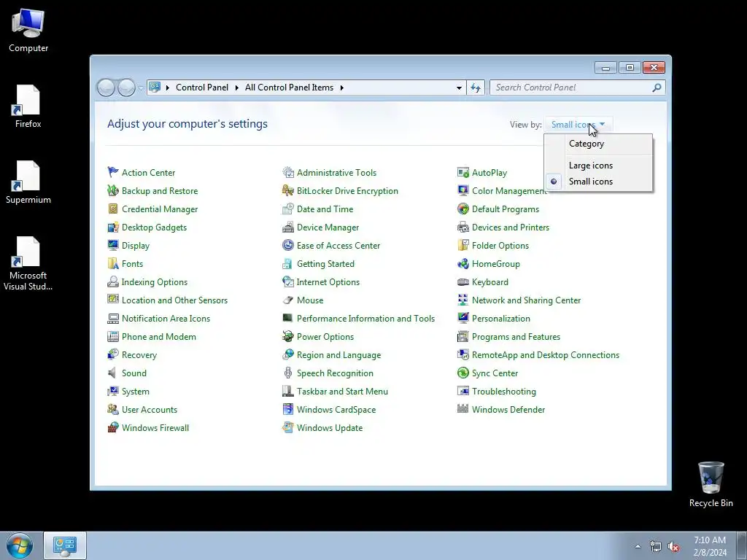The image size is (747, 560).
Task: Open the Device Manager icon
Action: coord(287,227)
